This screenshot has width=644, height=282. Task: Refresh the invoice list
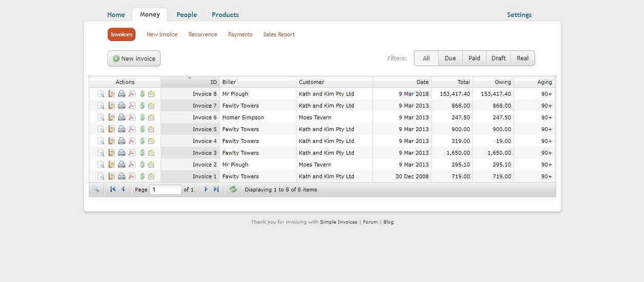[x=233, y=190]
